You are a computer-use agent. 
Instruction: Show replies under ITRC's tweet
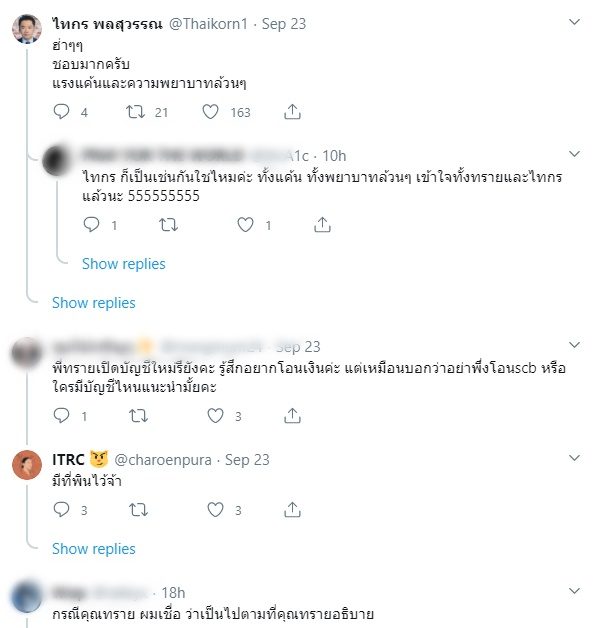click(x=94, y=549)
